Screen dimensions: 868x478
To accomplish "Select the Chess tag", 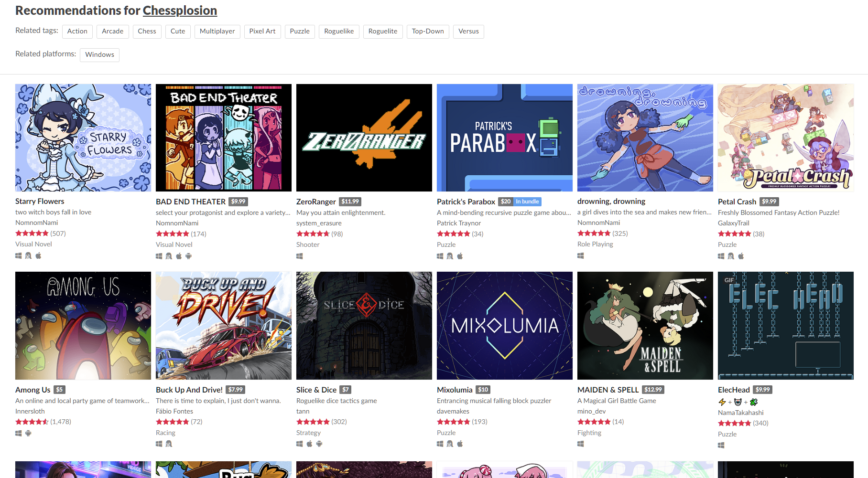I will pyautogui.click(x=147, y=31).
